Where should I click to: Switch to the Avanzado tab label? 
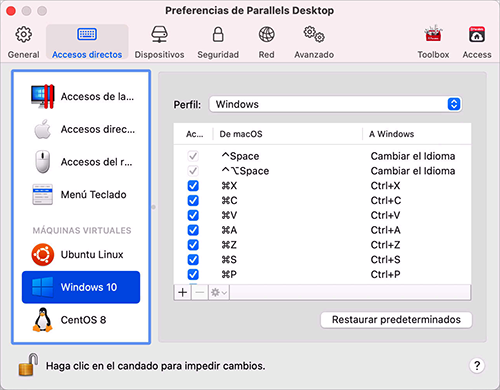point(314,55)
